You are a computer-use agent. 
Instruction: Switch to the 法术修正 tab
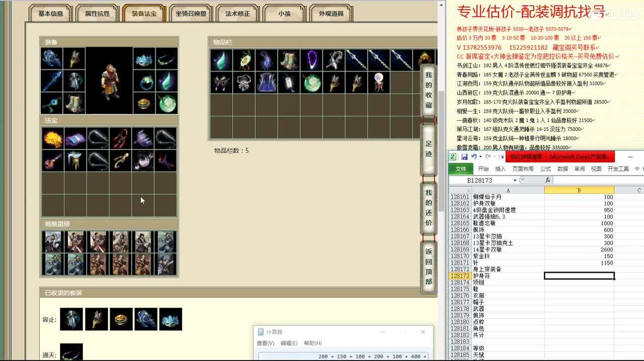tap(237, 14)
